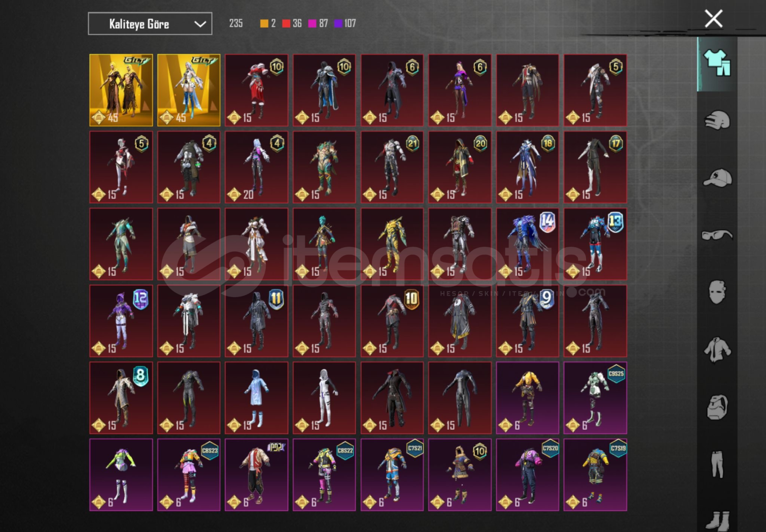
Task: Select the yellow tiger-striped armor outfit
Action: click(x=392, y=244)
